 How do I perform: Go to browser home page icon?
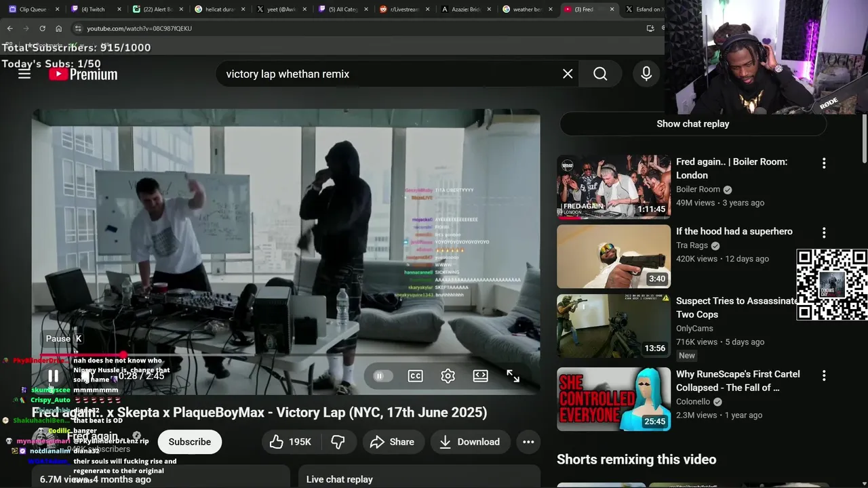click(x=58, y=28)
